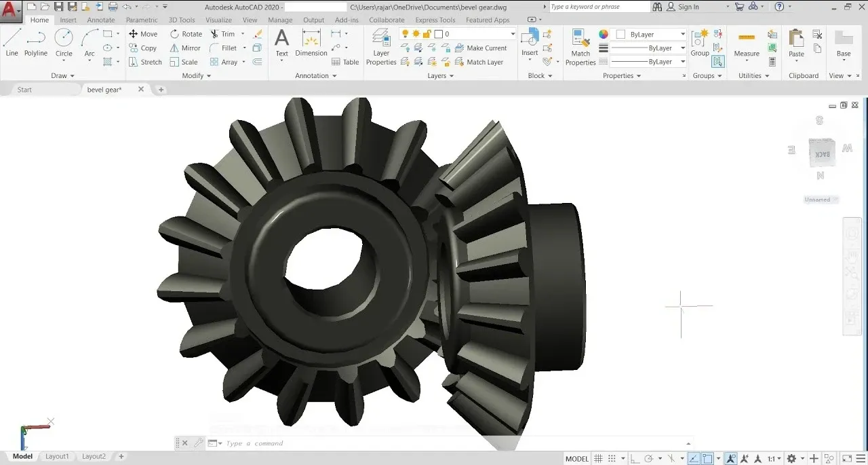Open the ByLayer color dropdown
This screenshot has width=868, height=465.
[682, 33]
